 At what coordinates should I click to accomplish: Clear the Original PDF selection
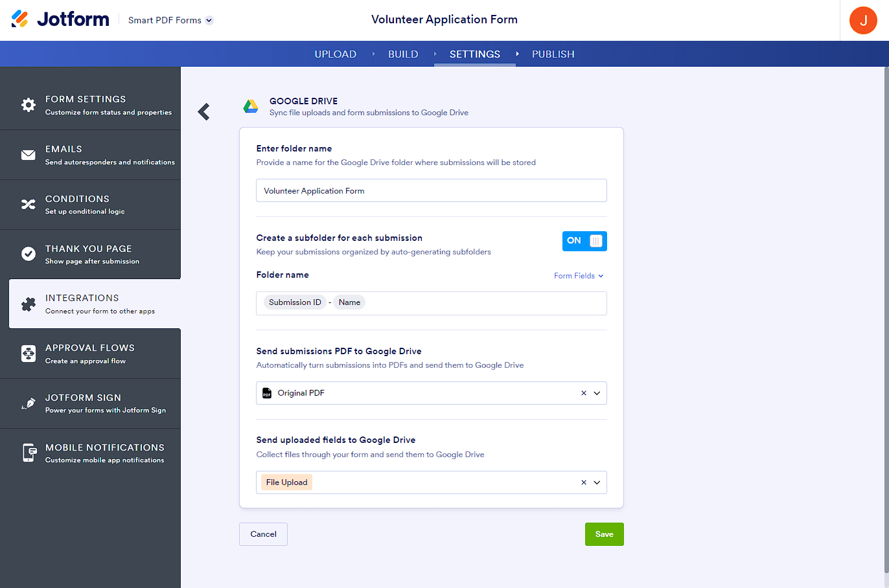pos(583,393)
